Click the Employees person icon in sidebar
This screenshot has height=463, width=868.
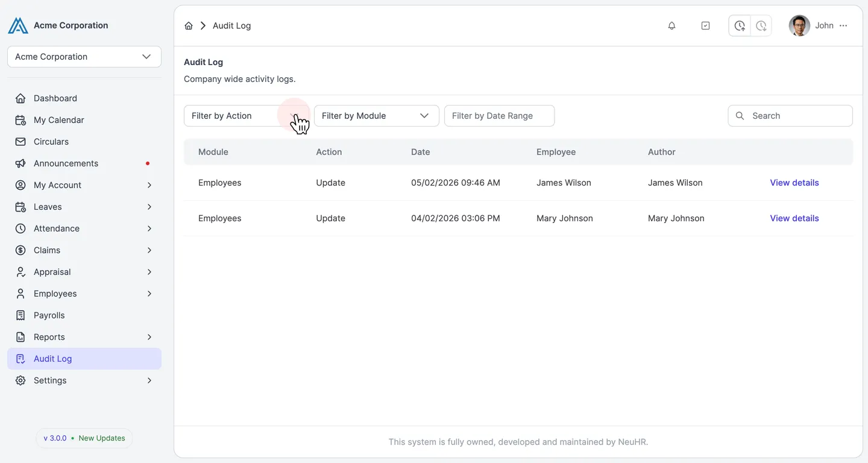point(20,294)
